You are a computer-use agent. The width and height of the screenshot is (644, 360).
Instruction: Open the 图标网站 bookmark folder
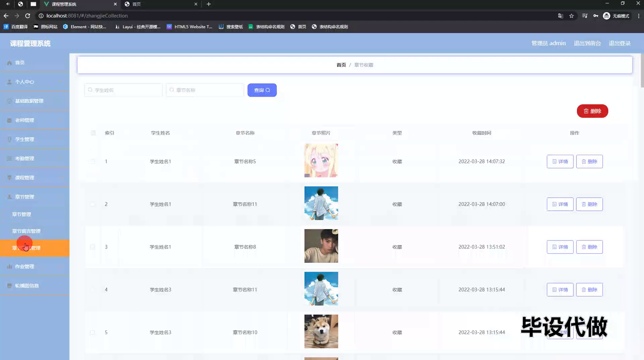tap(45, 27)
